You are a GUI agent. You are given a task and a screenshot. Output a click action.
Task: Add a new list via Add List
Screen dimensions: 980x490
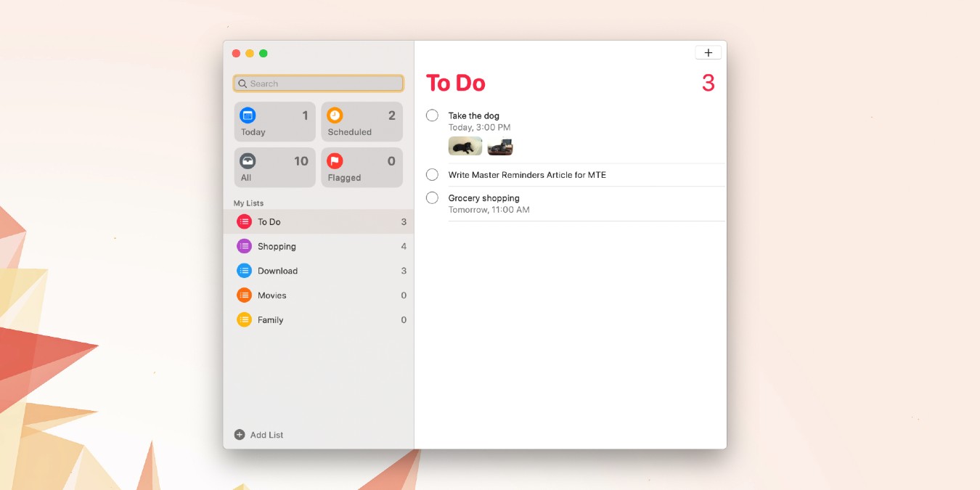tap(260, 434)
